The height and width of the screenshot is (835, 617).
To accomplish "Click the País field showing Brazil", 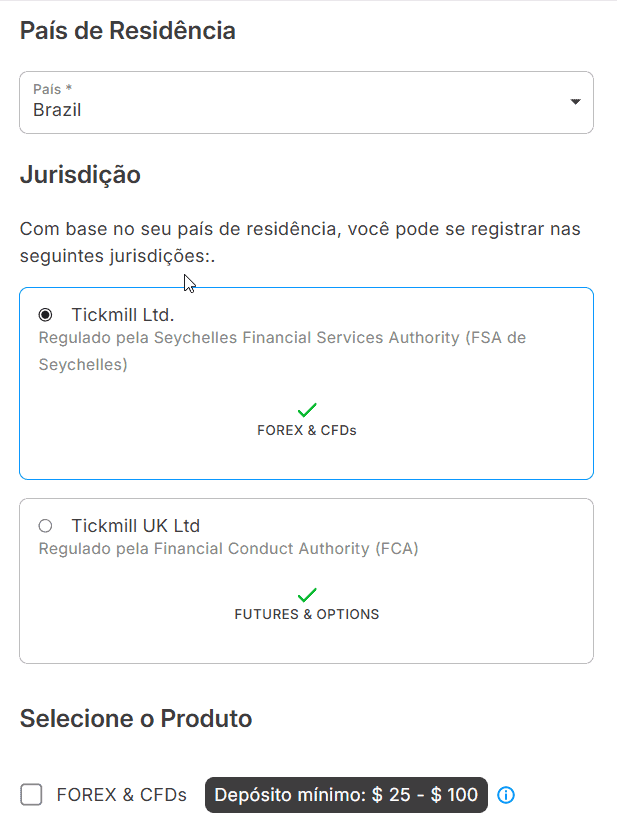I will (306, 101).
